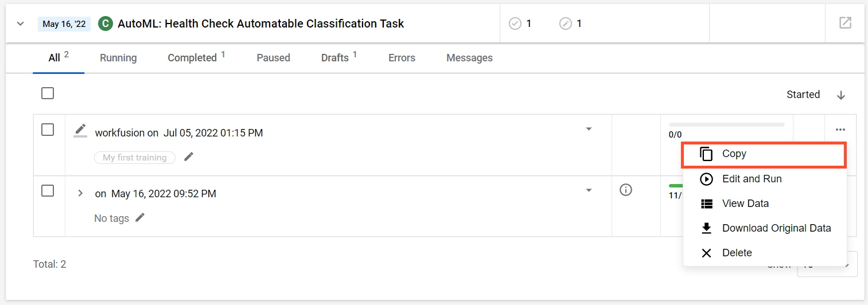Expand the May 16 09:52 PM run row
Image resolution: width=868 pixels, height=305 pixels.
point(80,193)
